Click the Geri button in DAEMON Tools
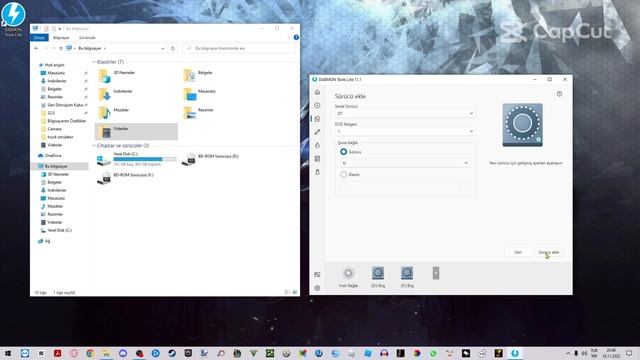 pos(518,252)
